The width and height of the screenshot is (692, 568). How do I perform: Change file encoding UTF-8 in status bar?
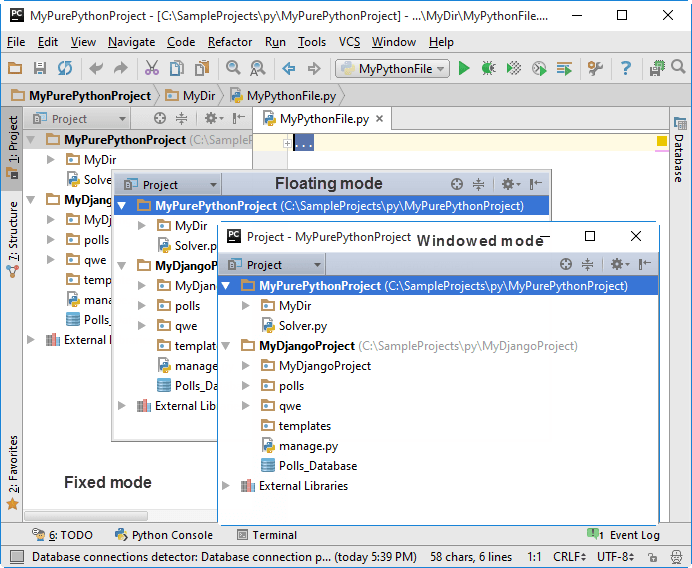click(615, 557)
